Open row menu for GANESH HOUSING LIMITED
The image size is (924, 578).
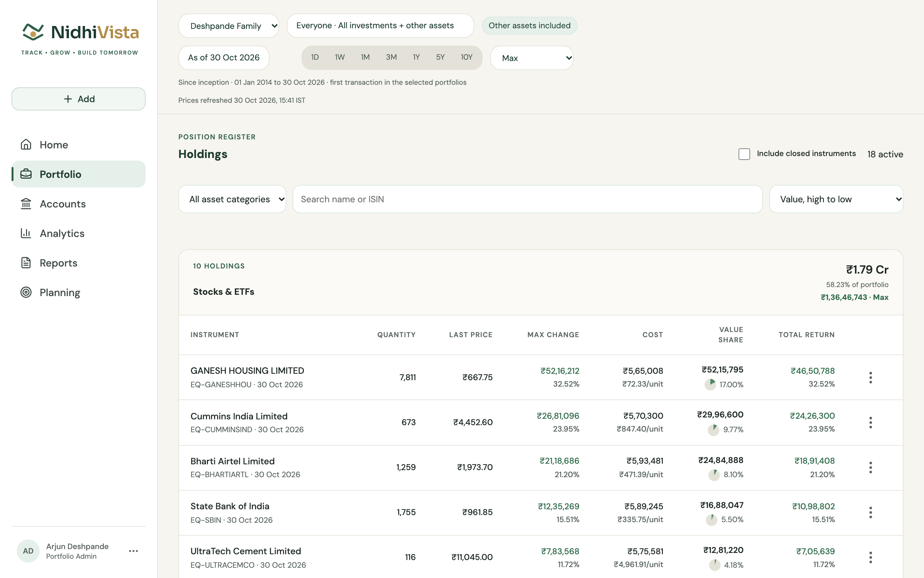[x=870, y=377]
